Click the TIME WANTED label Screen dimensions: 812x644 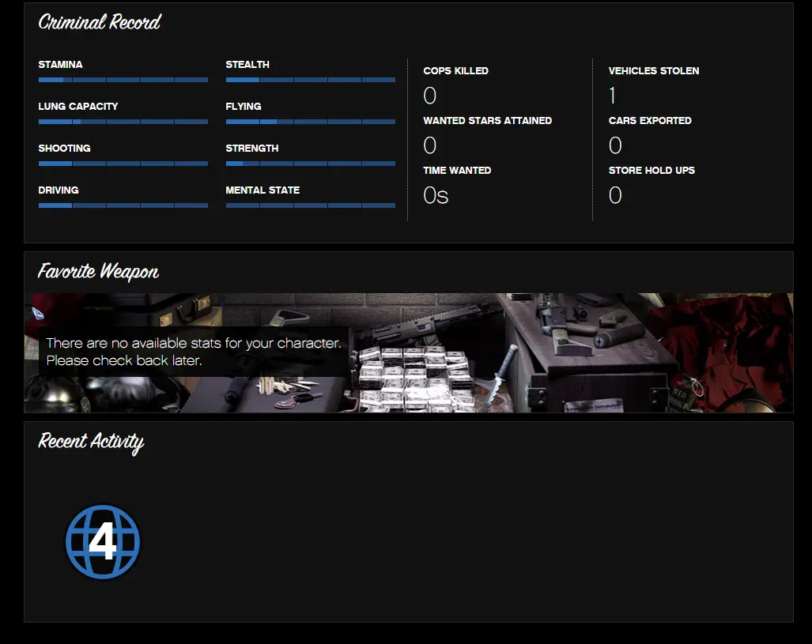tap(457, 171)
